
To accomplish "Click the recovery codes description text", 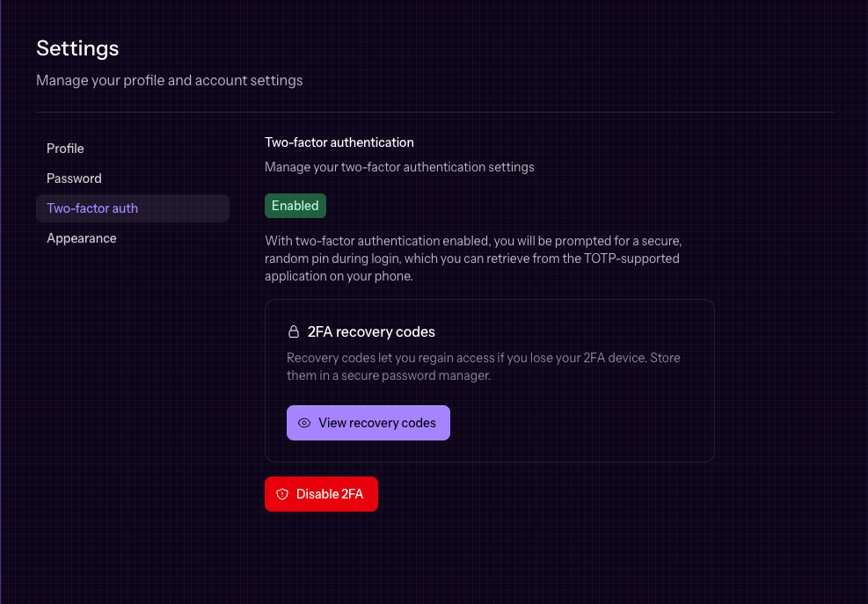I will click(484, 367).
